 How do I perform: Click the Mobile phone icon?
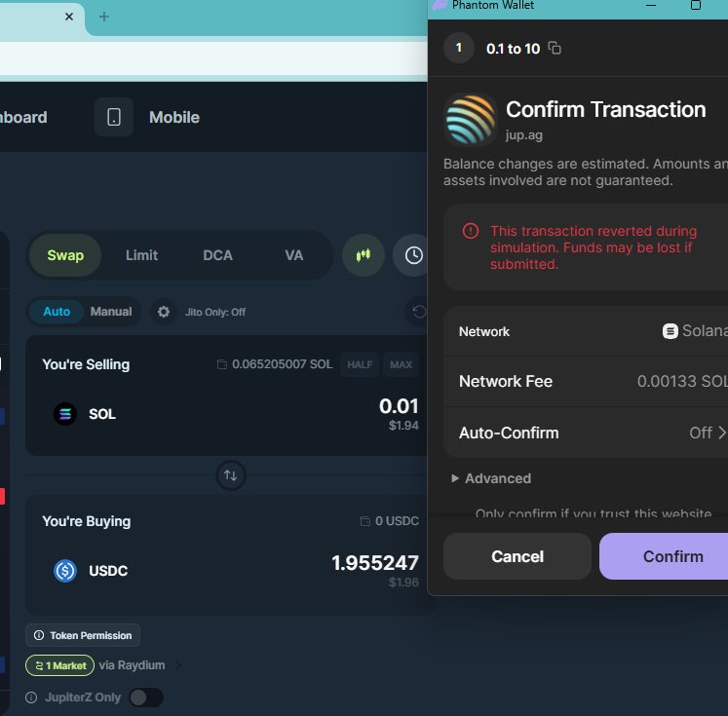pyautogui.click(x=114, y=117)
